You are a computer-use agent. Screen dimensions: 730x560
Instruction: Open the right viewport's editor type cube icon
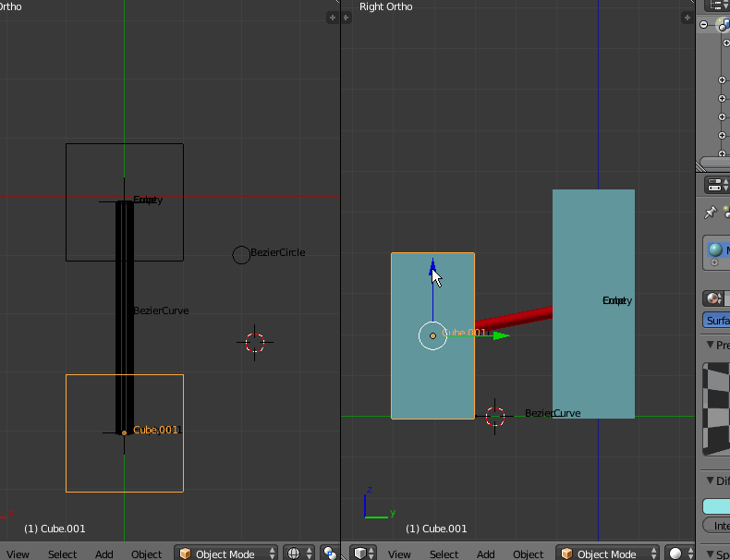click(364, 554)
